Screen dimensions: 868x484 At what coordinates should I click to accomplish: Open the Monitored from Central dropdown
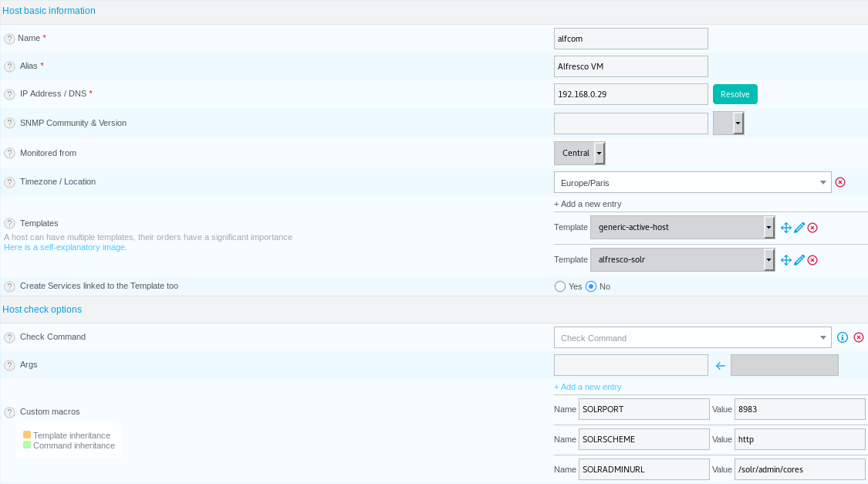(579, 154)
